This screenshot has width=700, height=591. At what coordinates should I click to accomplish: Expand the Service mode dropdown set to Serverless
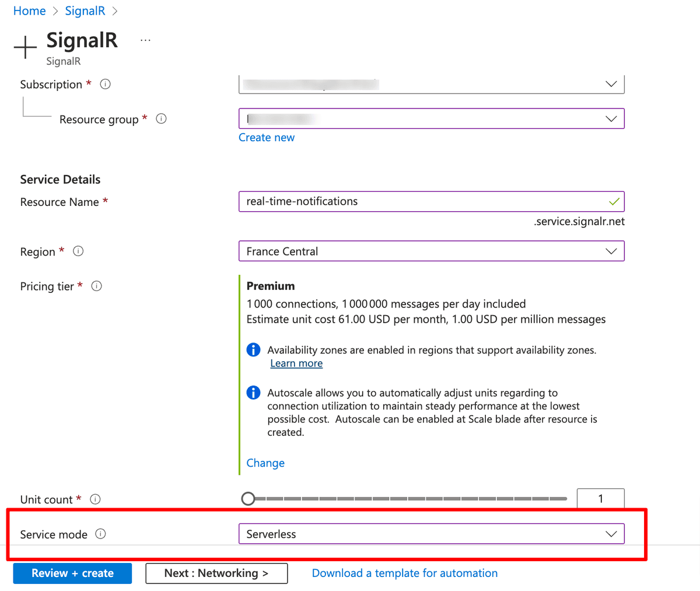coord(431,534)
